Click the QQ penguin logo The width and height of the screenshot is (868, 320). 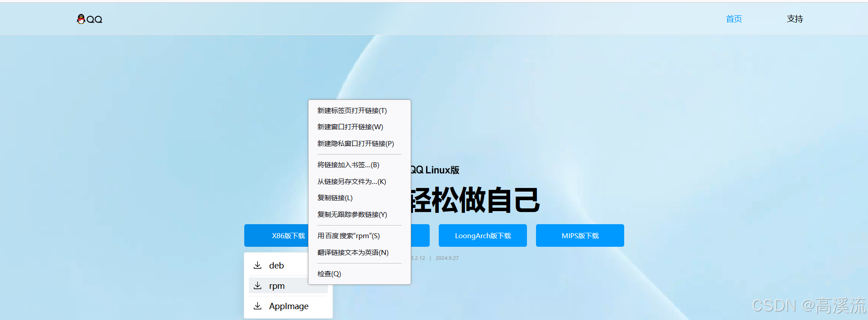click(x=90, y=19)
